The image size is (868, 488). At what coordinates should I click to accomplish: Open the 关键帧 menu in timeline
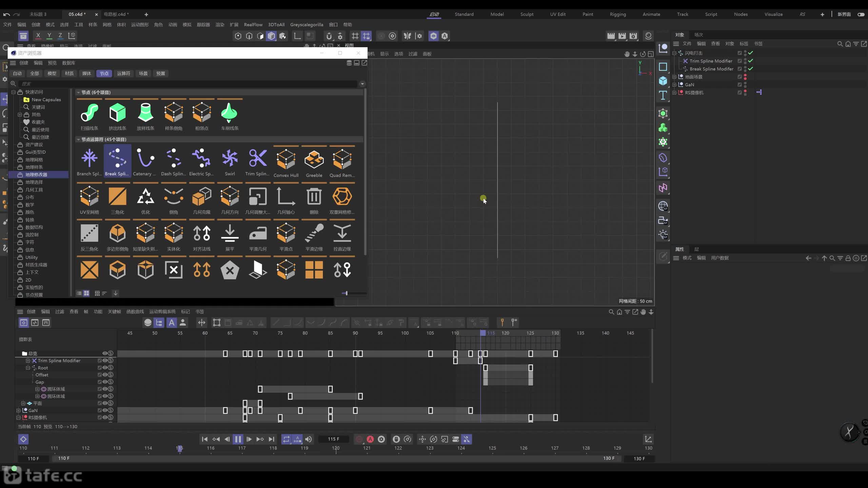[x=114, y=312]
